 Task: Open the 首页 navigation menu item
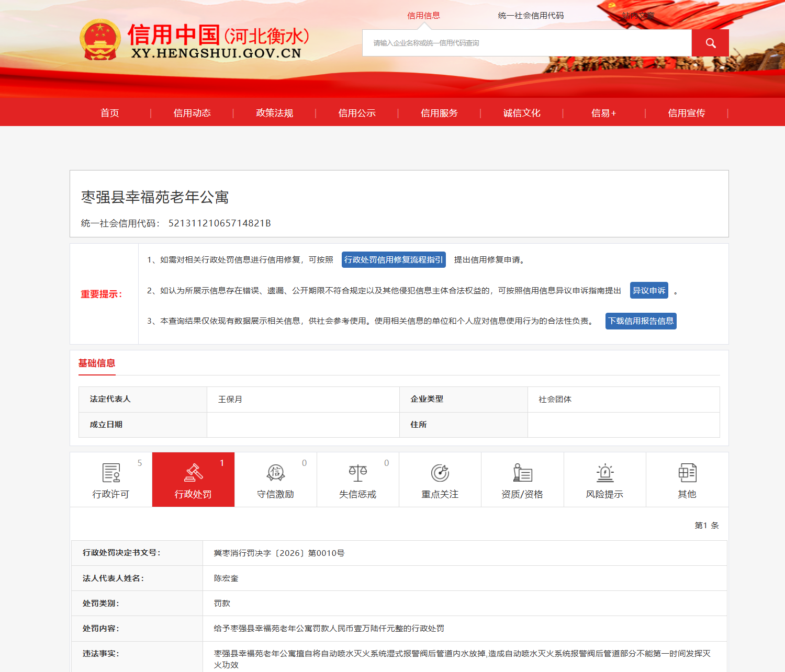click(x=110, y=113)
